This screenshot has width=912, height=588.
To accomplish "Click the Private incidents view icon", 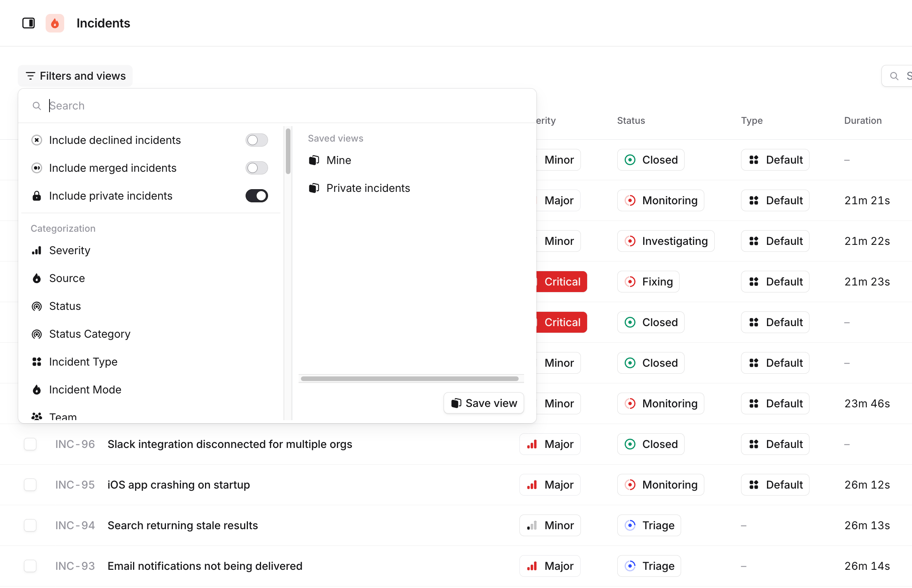I will click(x=314, y=188).
